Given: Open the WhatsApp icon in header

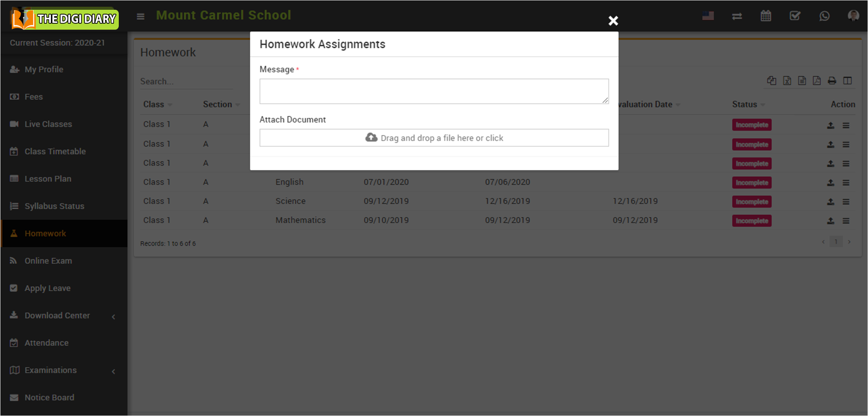Looking at the screenshot, I should click(824, 16).
